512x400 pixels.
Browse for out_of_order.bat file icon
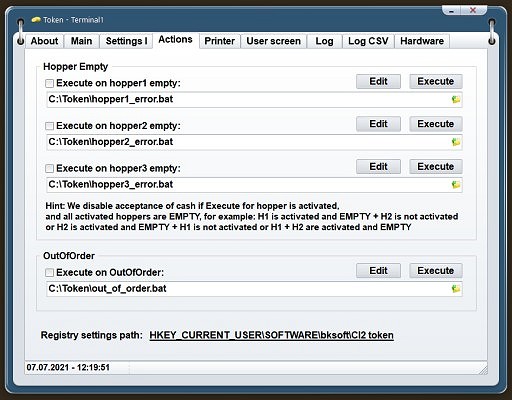(456, 289)
